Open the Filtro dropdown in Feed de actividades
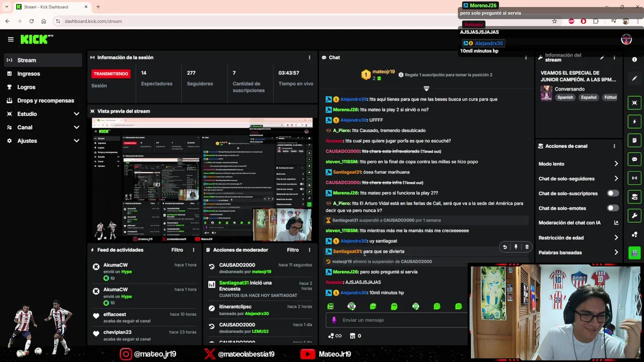This screenshot has height=362, width=644. pos(177,250)
